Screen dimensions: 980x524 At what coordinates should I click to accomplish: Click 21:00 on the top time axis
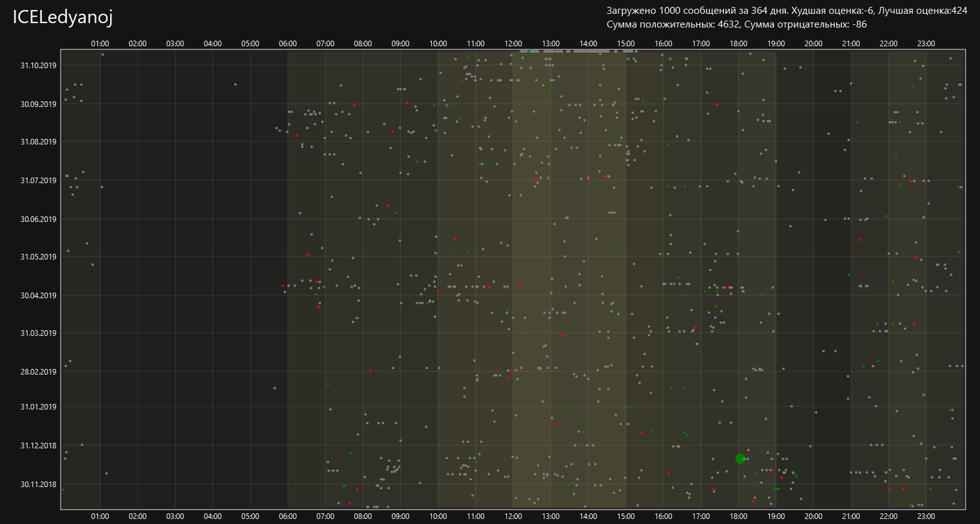[x=851, y=44]
